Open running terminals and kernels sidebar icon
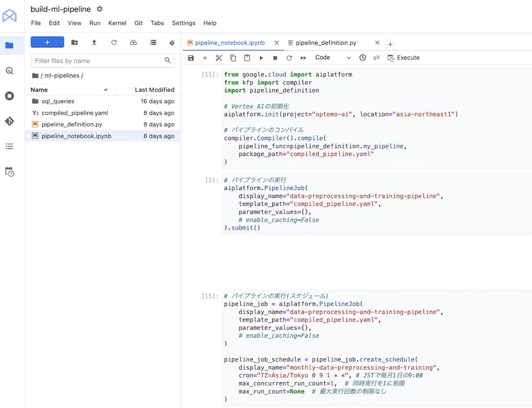 (9, 96)
